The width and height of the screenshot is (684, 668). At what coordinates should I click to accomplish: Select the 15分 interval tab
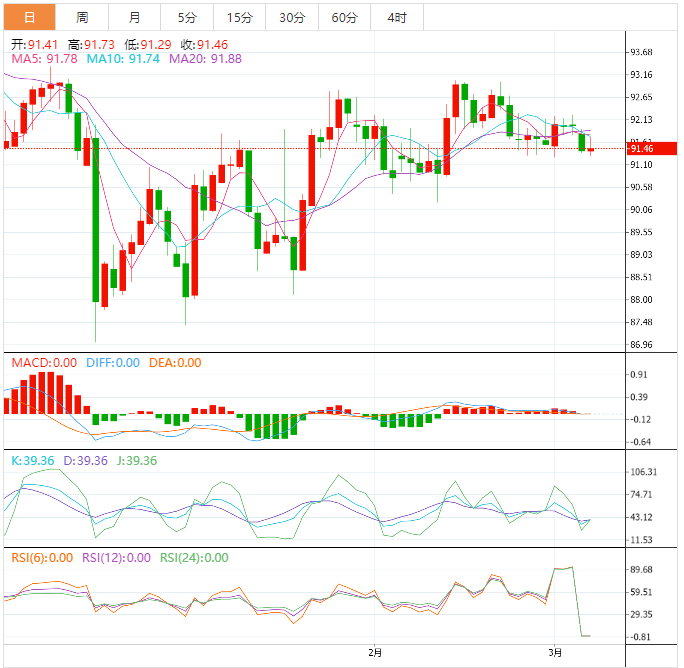click(240, 17)
